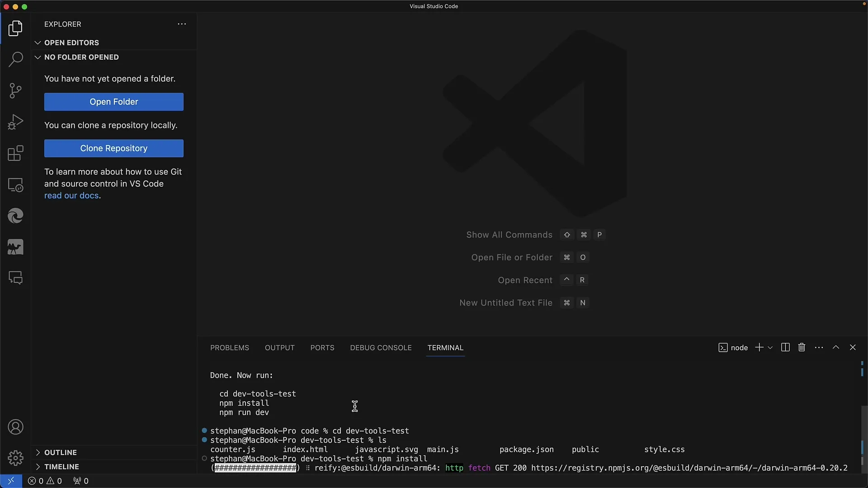The image size is (868, 488).
Task: Click 'style.css' in terminal listing
Action: click(x=665, y=450)
